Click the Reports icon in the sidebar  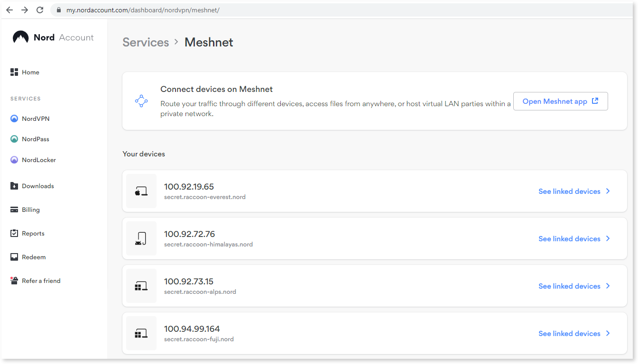[14, 233]
